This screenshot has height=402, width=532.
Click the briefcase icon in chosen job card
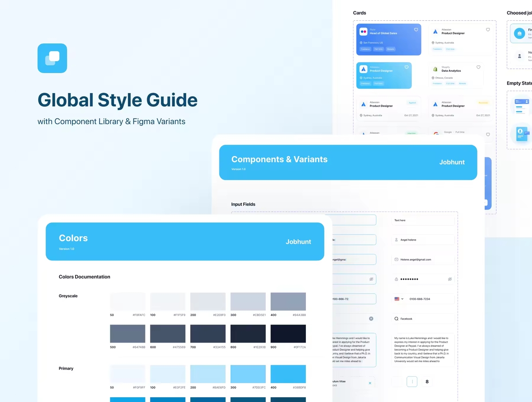click(518, 33)
